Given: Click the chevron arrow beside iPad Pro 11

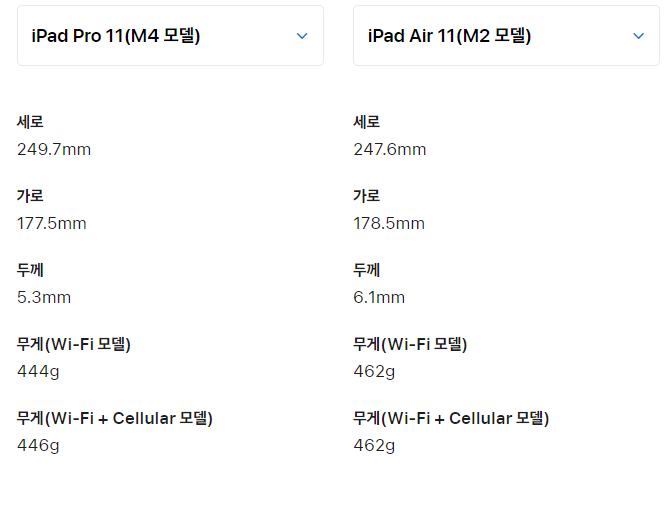Looking at the screenshot, I should point(302,36).
